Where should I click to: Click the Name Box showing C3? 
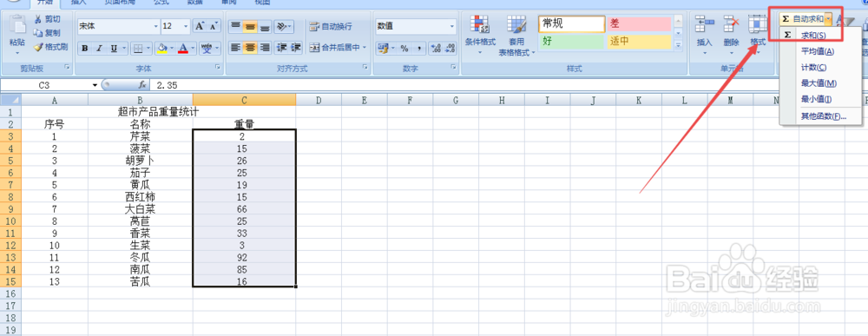[x=45, y=85]
